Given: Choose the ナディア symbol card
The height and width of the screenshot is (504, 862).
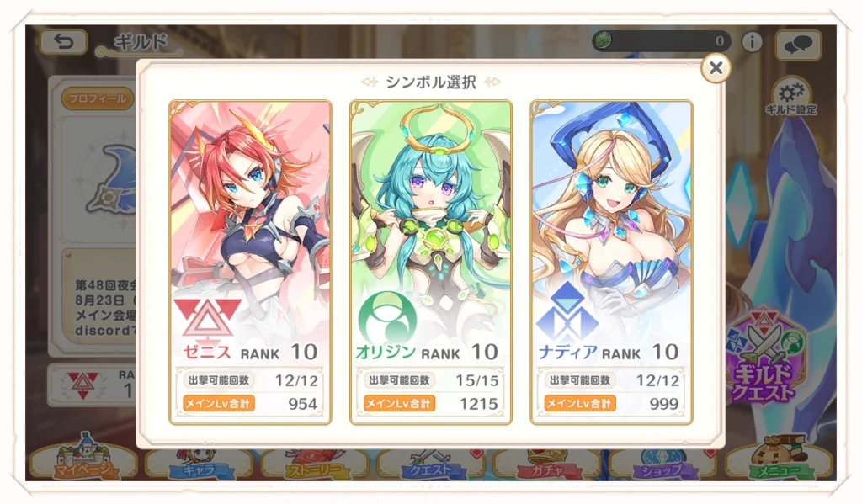Looking at the screenshot, I should point(611,263).
